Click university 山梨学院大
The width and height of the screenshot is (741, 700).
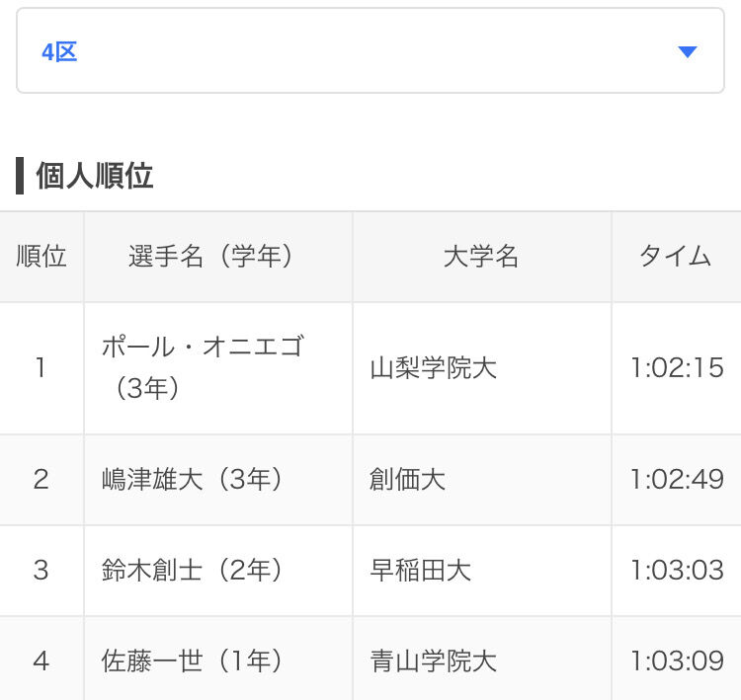[434, 368]
